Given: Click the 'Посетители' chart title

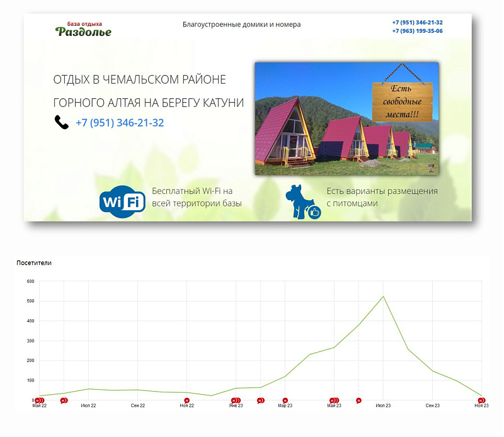Looking at the screenshot, I should click(34, 263).
